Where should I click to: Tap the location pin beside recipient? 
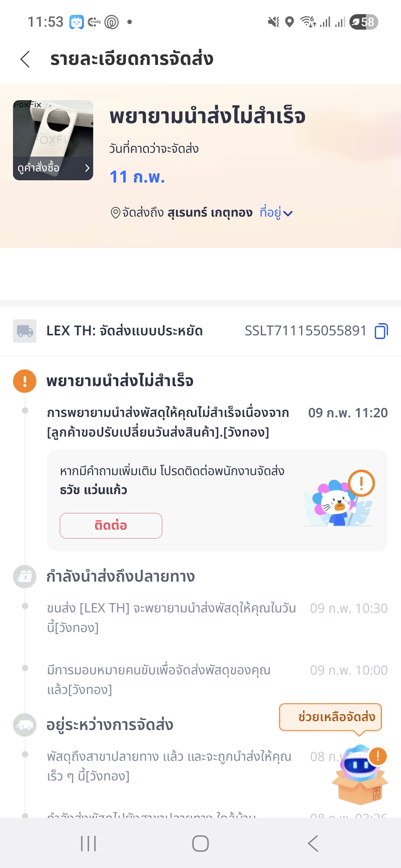115,213
